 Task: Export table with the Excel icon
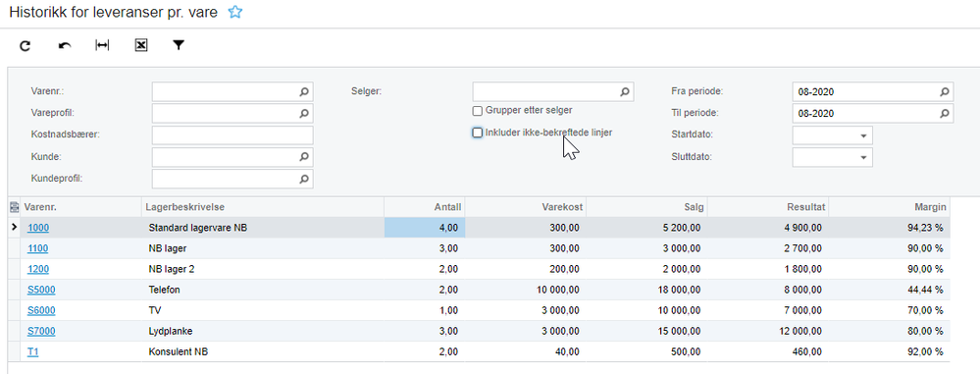click(x=141, y=45)
